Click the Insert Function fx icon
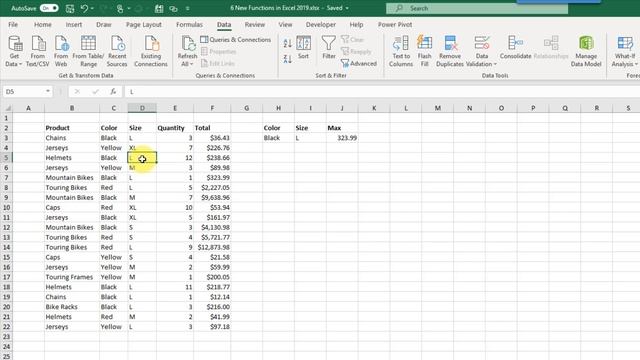Screen dimensions: 640x360 pyautogui.click(x=113, y=92)
